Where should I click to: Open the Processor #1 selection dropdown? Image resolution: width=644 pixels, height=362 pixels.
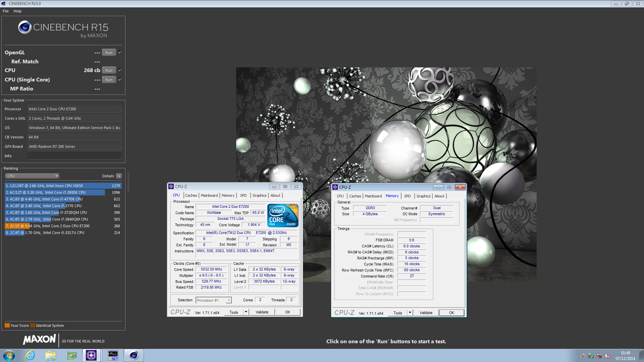coord(214,300)
